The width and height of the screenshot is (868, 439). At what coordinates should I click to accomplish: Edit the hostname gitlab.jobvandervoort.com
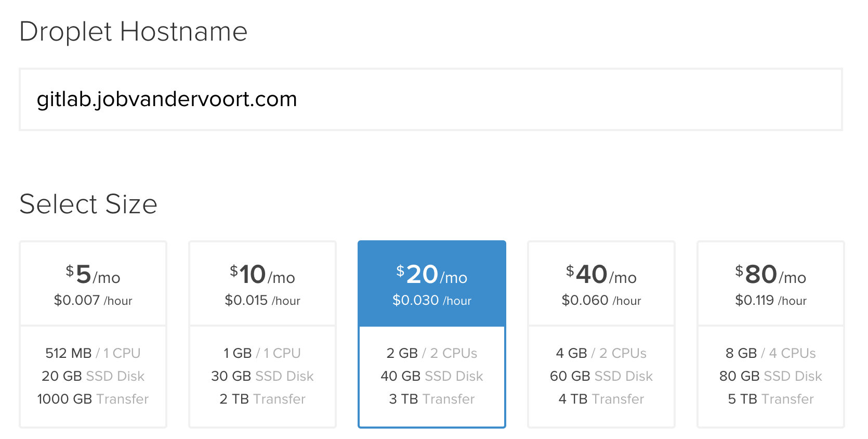(167, 99)
